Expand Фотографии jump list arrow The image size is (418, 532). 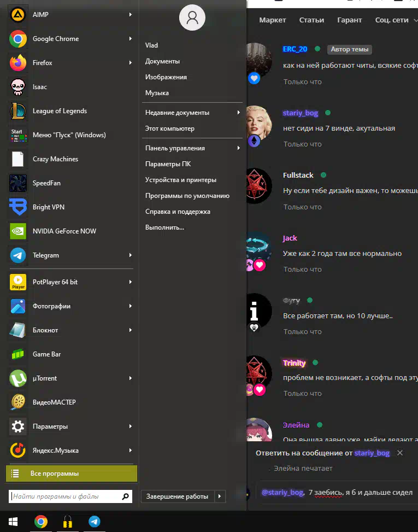[131, 306]
